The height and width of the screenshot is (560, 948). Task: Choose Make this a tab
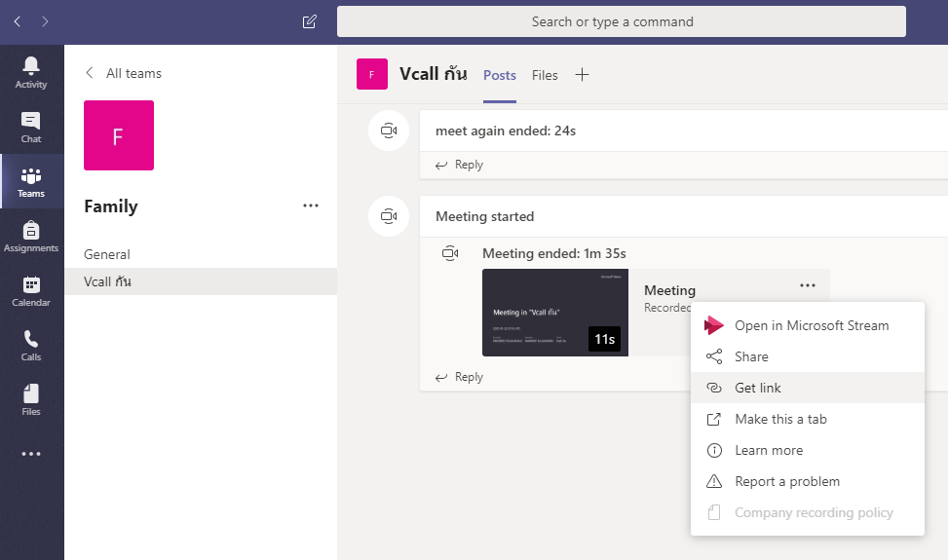(807, 419)
